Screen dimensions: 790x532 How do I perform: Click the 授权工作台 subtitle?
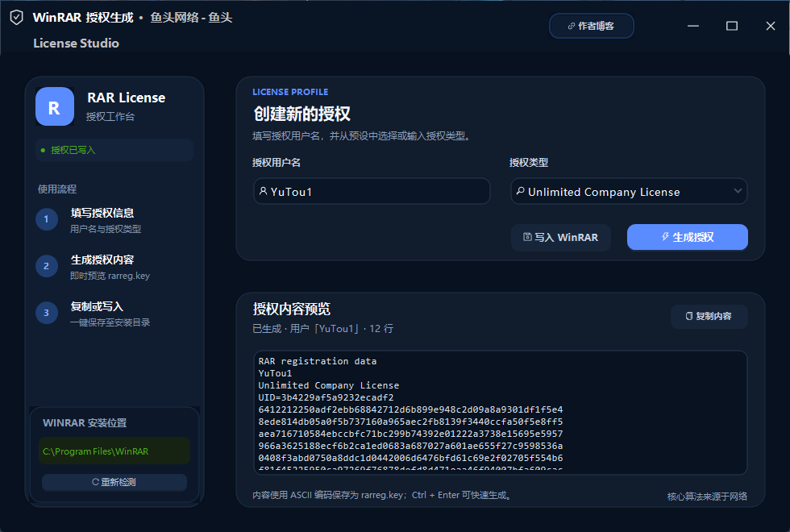(110, 117)
